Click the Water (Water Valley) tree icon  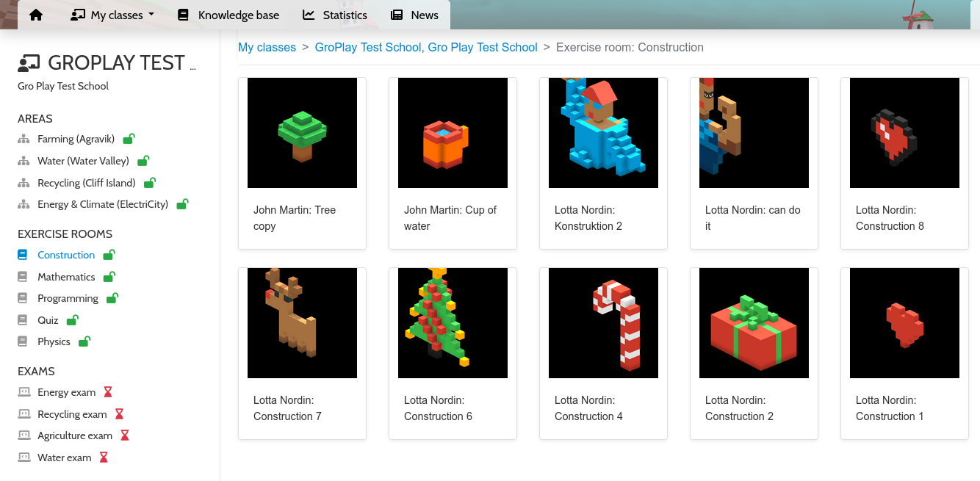(x=24, y=161)
